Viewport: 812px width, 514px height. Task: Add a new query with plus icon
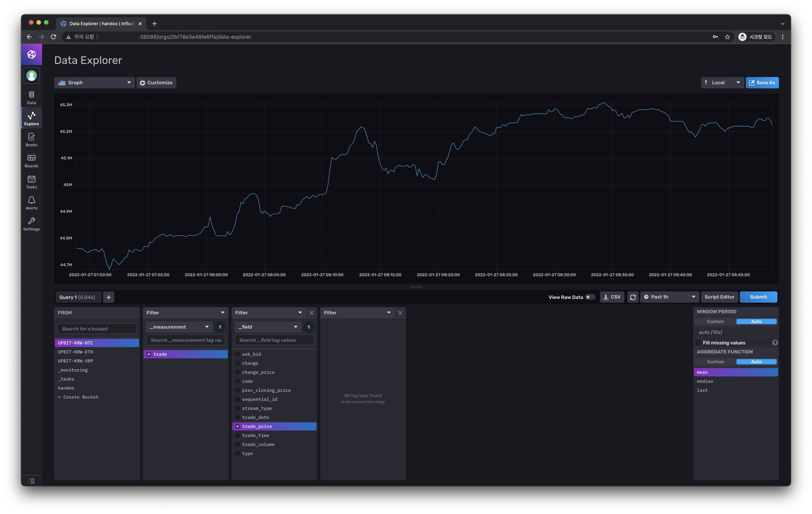(x=109, y=297)
